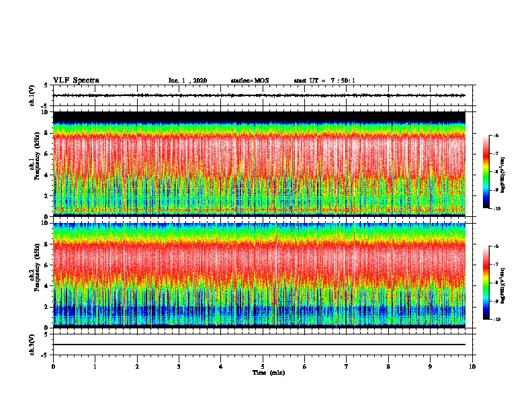Click the "6" kHz tick on ch.2 axis
532x411 pixels.
pyautogui.click(x=46, y=265)
